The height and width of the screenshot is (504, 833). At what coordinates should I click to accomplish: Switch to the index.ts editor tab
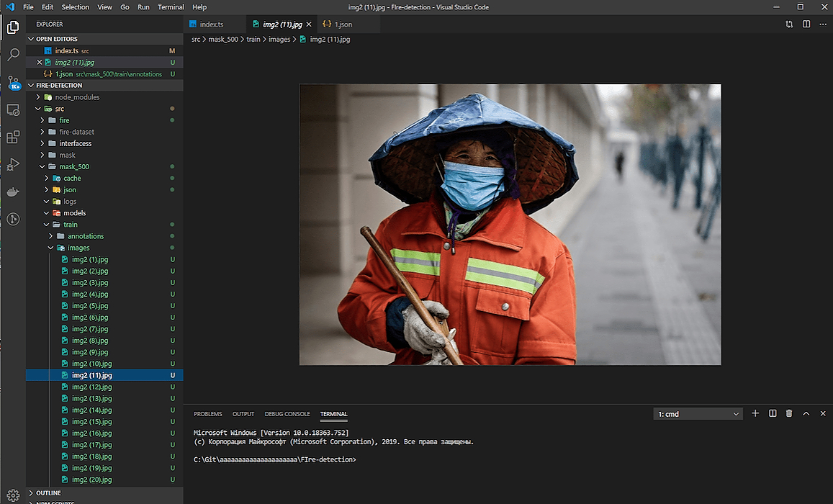(x=211, y=24)
